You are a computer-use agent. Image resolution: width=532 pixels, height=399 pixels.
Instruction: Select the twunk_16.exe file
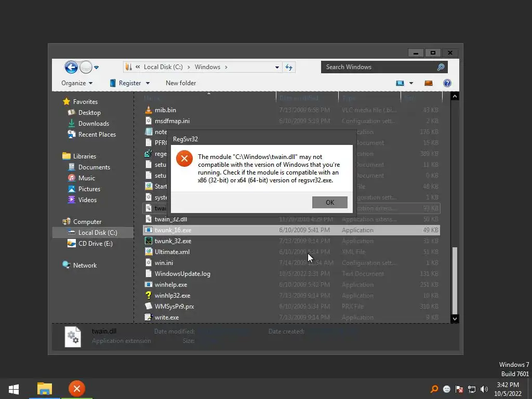292,230
